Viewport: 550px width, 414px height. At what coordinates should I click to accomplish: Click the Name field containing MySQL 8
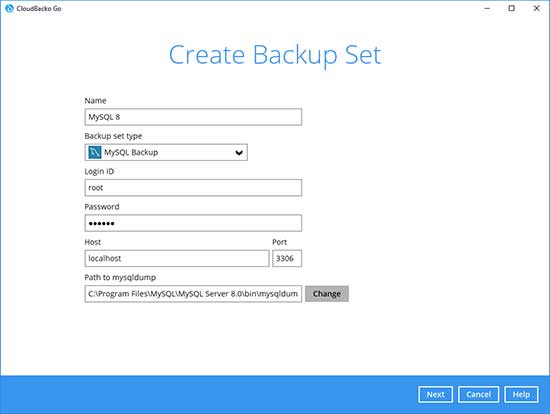[x=193, y=117]
